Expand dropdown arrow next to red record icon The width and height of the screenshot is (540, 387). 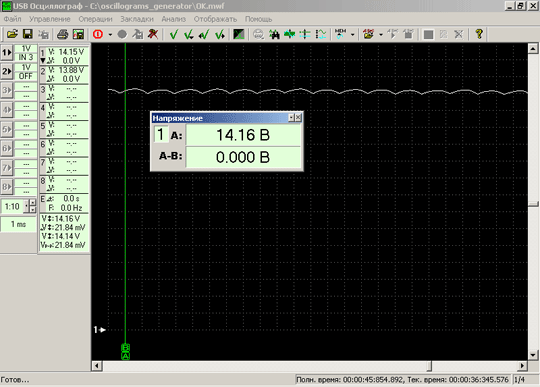(110, 34)
